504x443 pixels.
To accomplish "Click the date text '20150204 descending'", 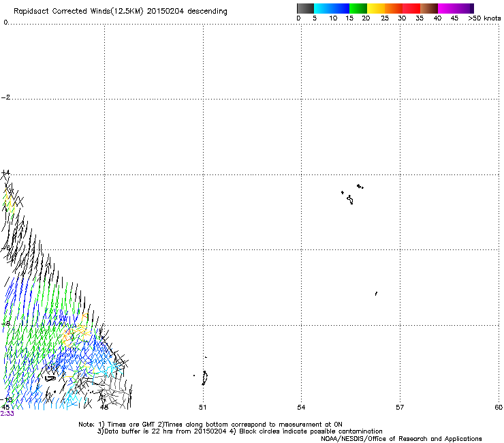I will coord(187,12).
